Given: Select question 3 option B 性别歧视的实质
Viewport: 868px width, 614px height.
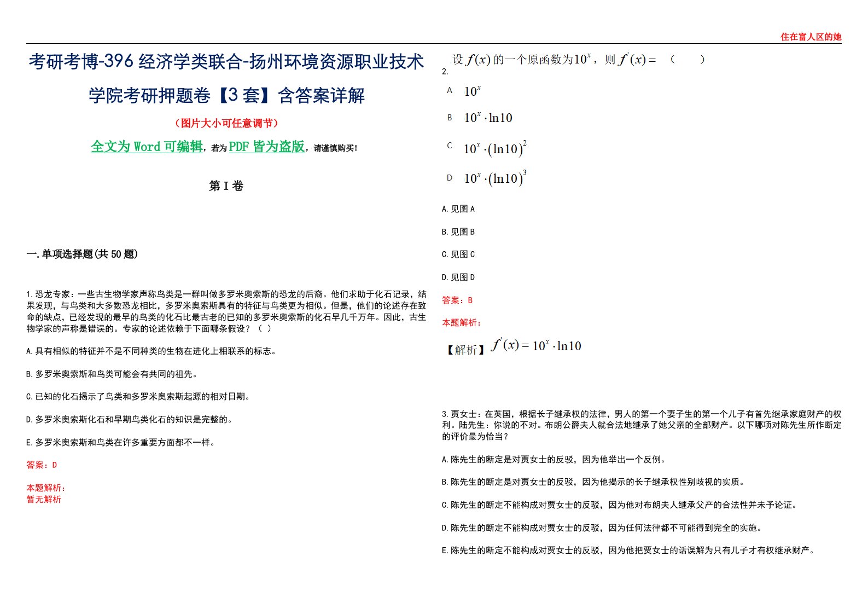Looking at the screenshot, I should tap(593, 482).
